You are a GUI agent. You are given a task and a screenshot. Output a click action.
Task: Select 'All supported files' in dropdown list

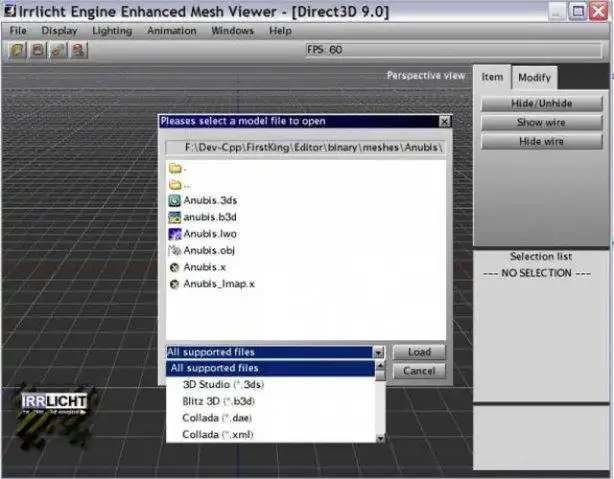[x=270, y=368]
